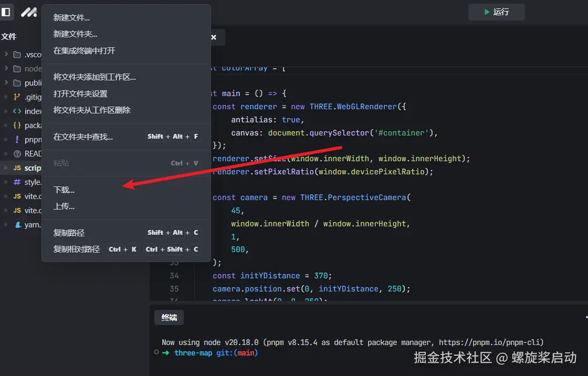This screenshot has width=588, height=376.
Task: Close the open editor tab
Action: tap(214, 37)
